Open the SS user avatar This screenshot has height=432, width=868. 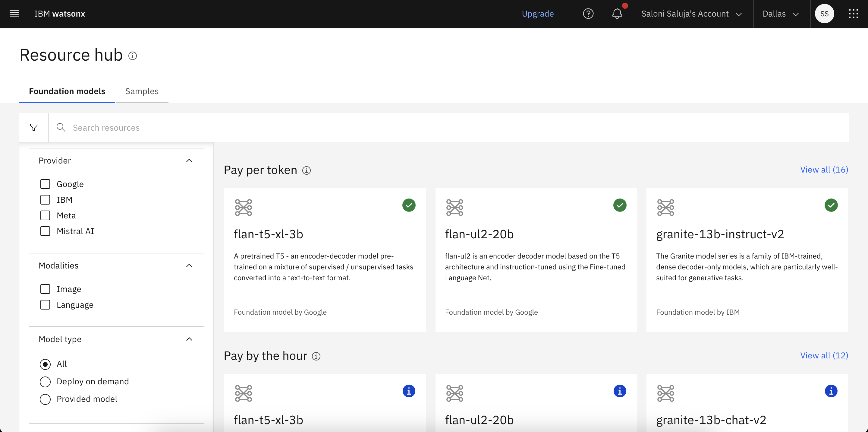[x=824, y=14]
